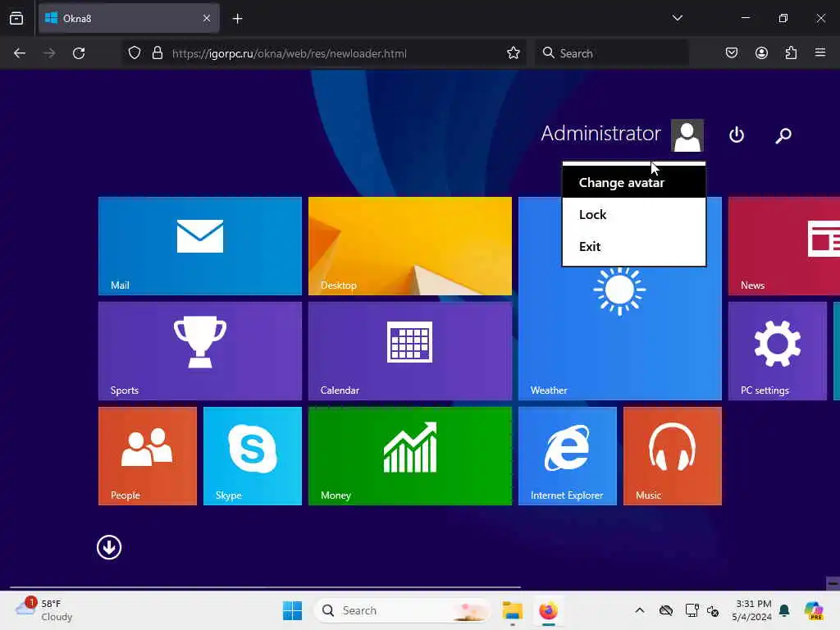Open the Money tile
The width and height of the screenshot is (840, 630).
(x=410, y=456)
